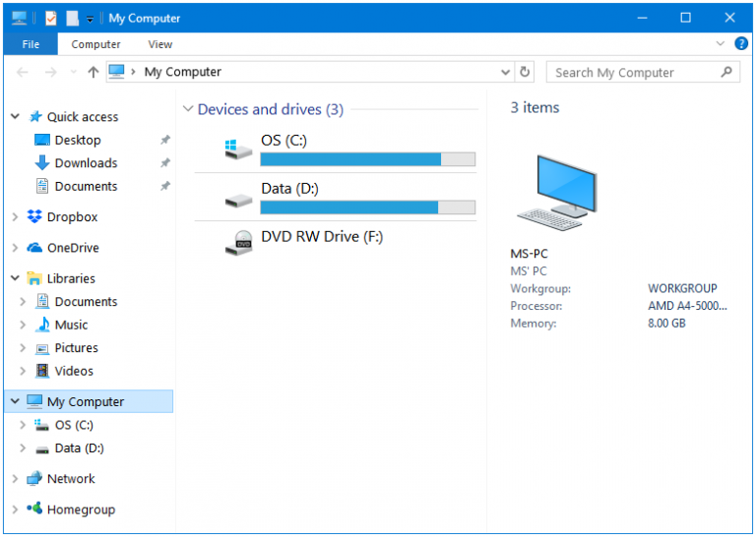This screenshot has width=756, height=537.
Task: Open OS (C:) in navigation tree
Action: click(74, 425)
